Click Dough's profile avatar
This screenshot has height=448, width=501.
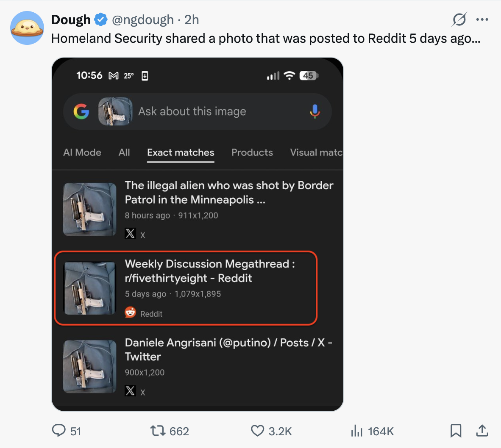click(27, 28)
